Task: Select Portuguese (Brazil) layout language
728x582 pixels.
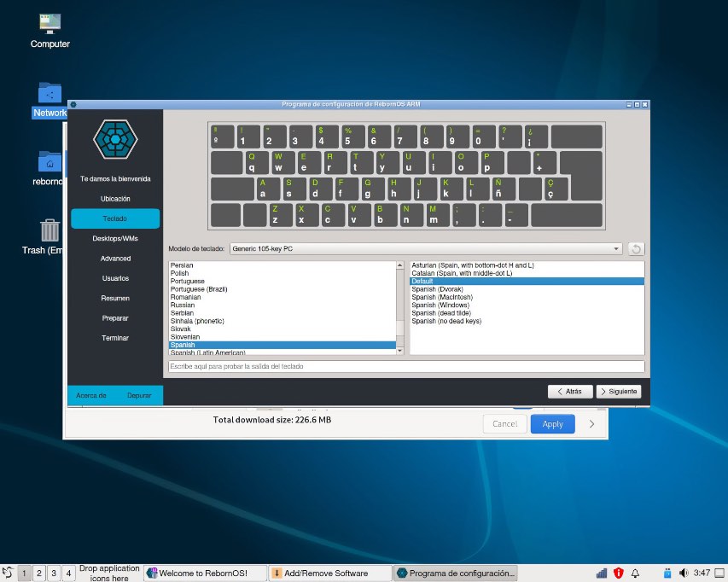Action: [282, 289]
